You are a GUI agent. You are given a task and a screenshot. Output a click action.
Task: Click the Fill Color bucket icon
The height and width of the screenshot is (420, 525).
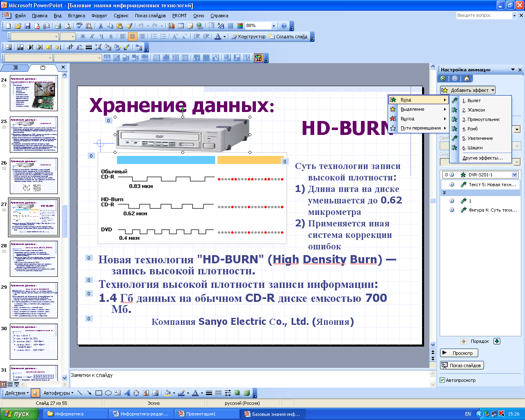[167, 393]
